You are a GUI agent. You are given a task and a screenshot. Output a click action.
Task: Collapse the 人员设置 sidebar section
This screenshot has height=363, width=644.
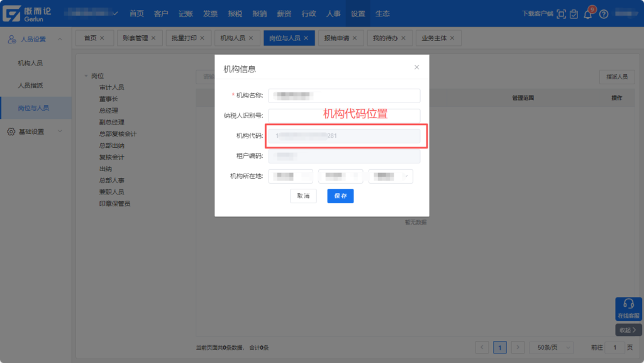pos(60,40)
